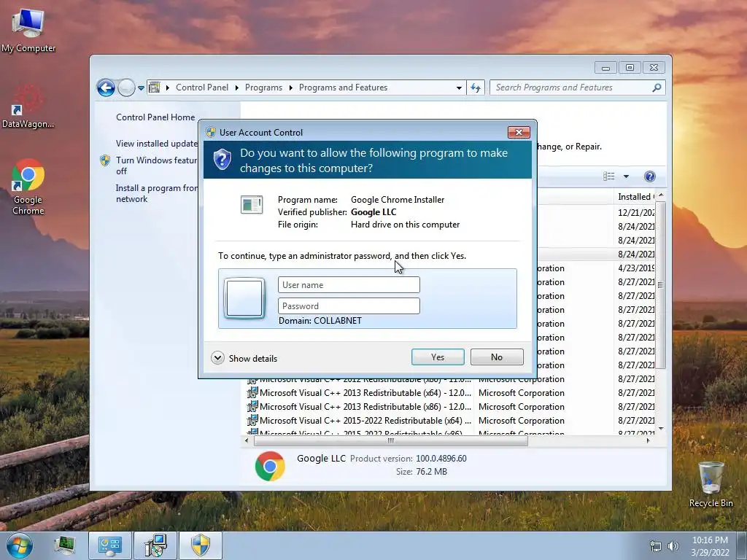Click horizontal scrollbar of programs list
Viewport: 747px width, 560px height.
391,441
